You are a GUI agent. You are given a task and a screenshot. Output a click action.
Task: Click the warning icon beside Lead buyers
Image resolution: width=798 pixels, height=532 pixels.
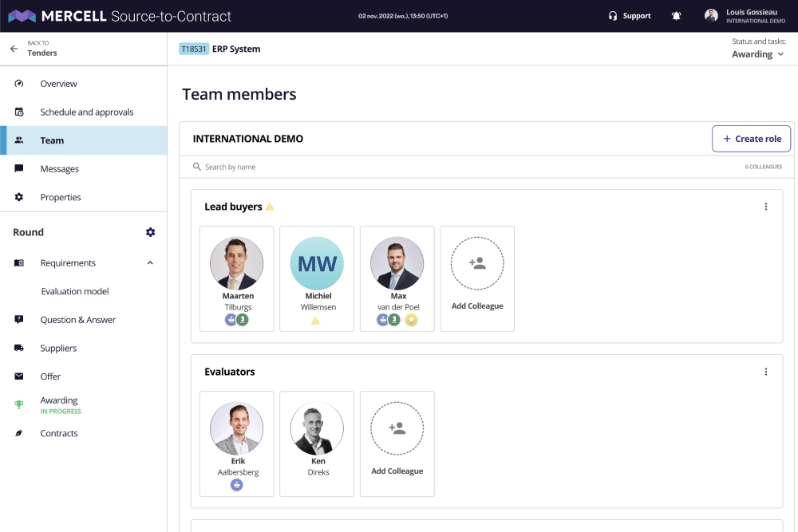click(270, 207)
